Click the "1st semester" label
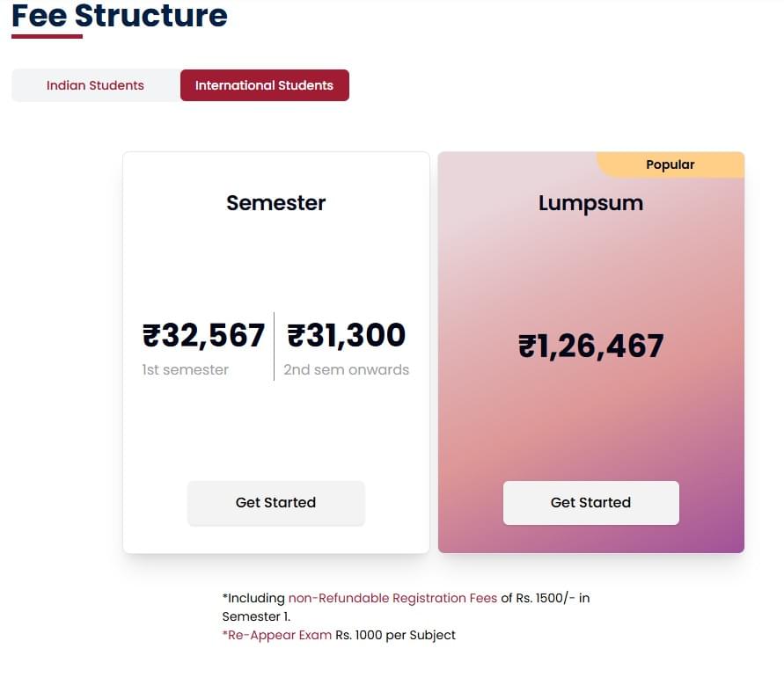784x685 pixels. (185, 370)
